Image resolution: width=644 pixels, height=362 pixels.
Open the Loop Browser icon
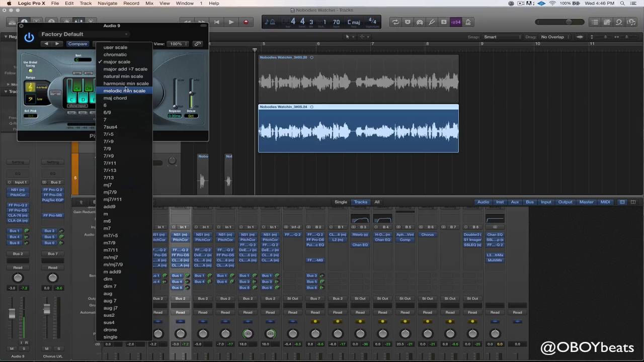(619, 22)
